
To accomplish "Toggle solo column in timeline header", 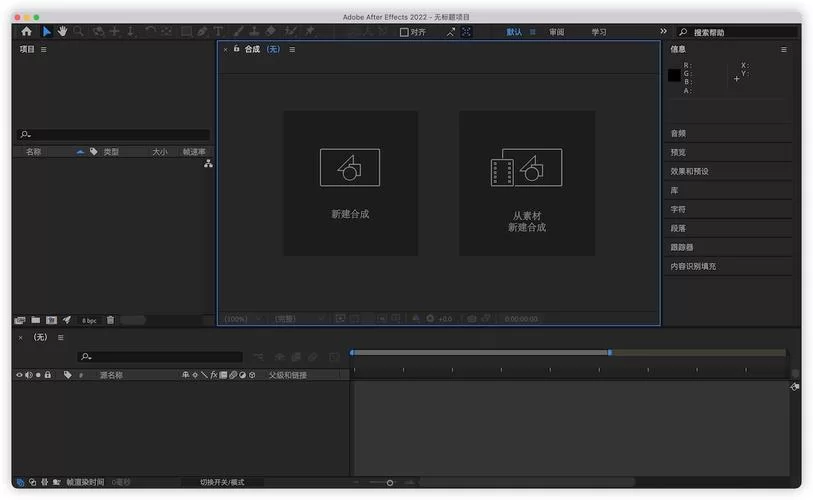I will [x=38, y=374].
